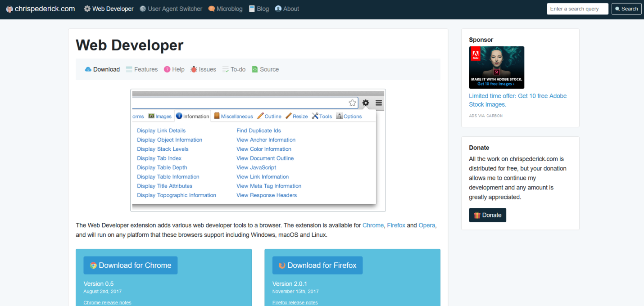Viewport: 644px width, 306px height.
Task: Click the Help question mark icon
Action: [167, 69]
